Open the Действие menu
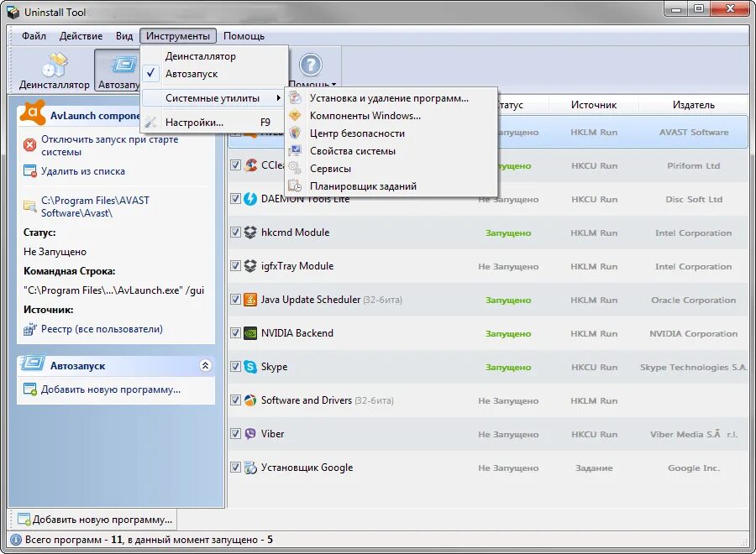 click(x=81, y=36)
